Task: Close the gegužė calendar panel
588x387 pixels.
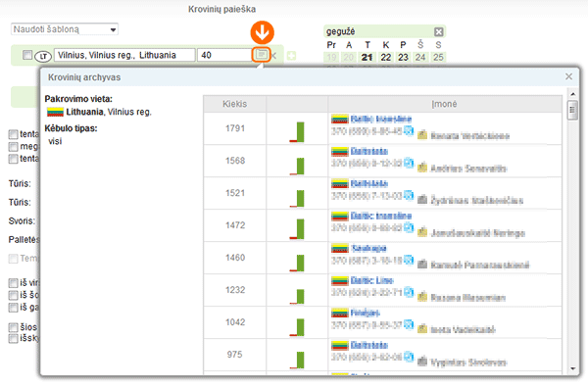Action: coord(438,32)
